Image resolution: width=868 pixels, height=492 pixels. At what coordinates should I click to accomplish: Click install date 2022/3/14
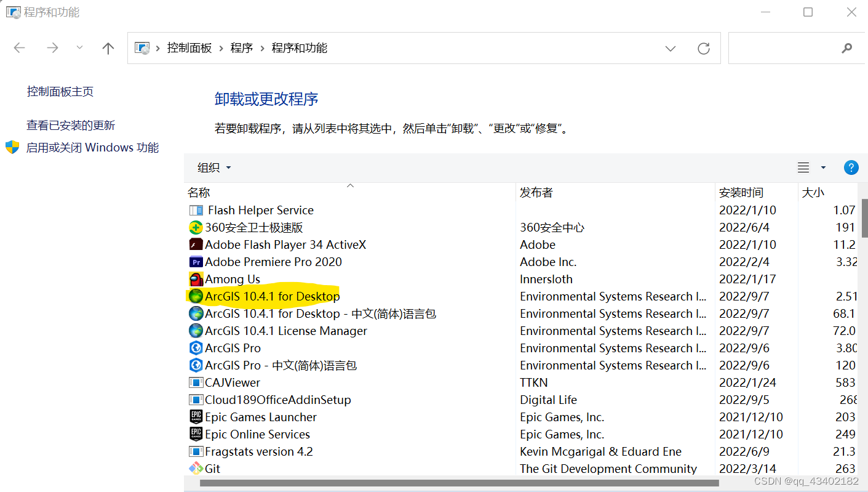coord(748,469)
